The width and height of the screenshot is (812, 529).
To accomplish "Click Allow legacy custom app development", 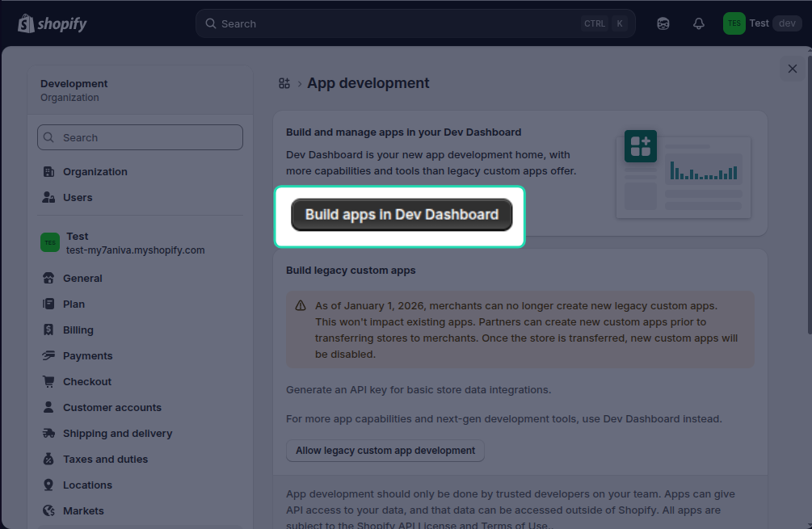I will [385, 451].
